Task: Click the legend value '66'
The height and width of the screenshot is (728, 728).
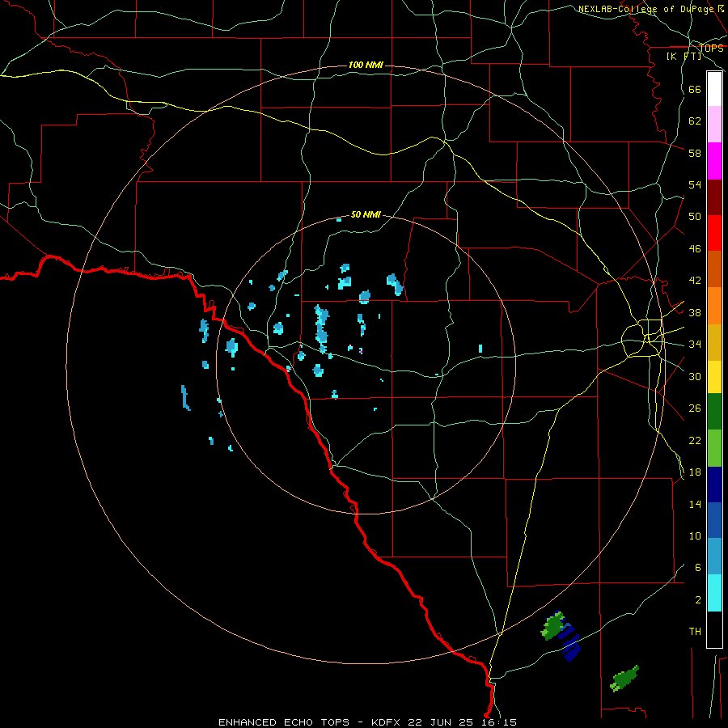Action: point(695,89)
